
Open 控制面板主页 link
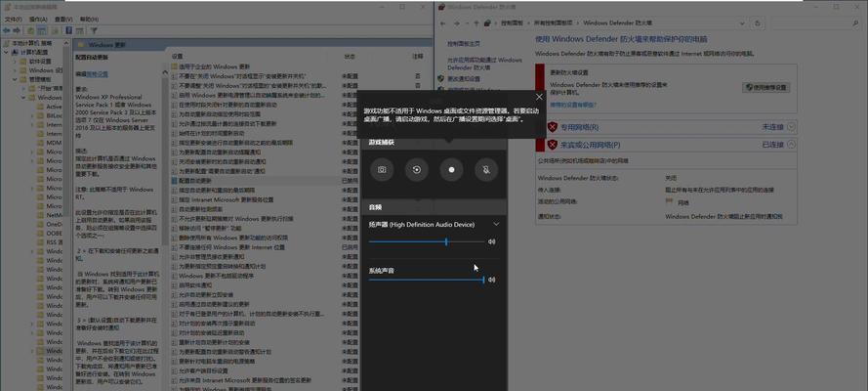pos(464,43)
